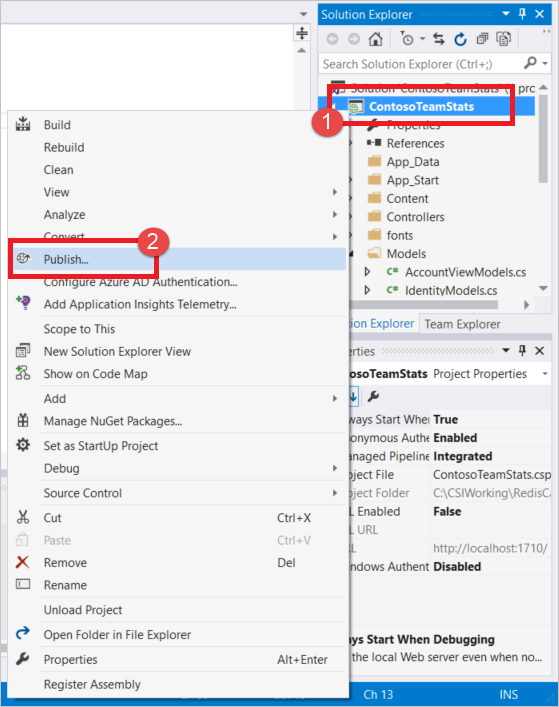Viewport: 559px width, 707px height.
Task: Click the search magnifier icon in Solution Explorer
Action: pyautogui.click(x=531, y=63)
